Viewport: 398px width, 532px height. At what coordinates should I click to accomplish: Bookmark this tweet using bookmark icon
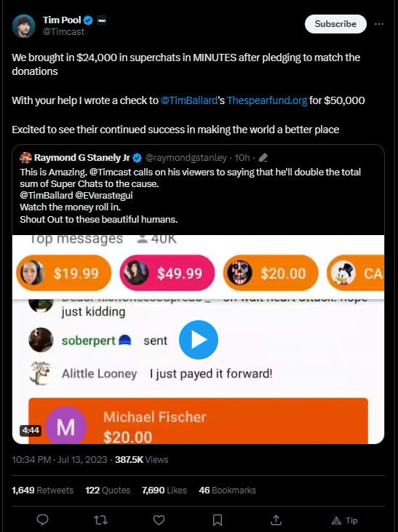(218, 520)
